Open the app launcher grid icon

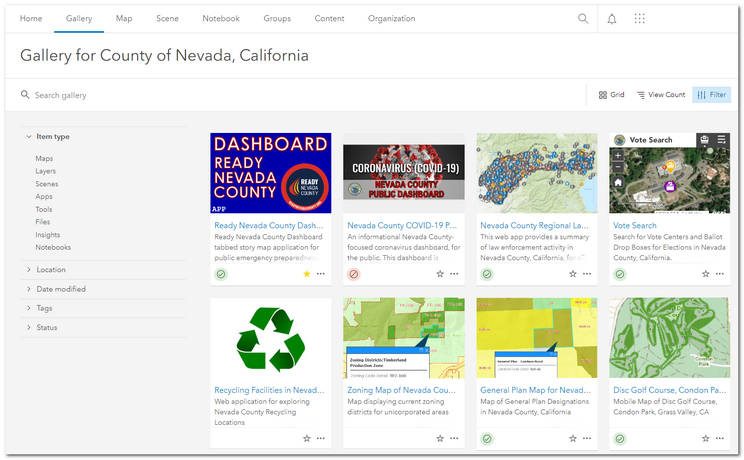click(640, 19)
